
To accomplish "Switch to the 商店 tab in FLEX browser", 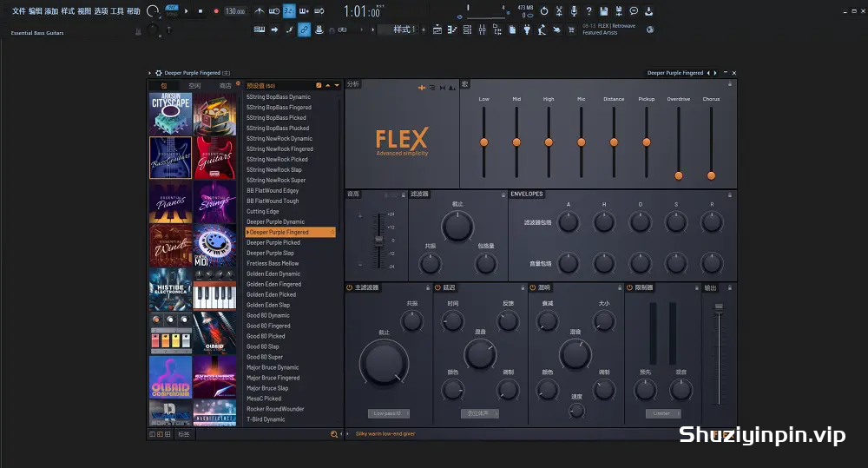I will (225, 86).
